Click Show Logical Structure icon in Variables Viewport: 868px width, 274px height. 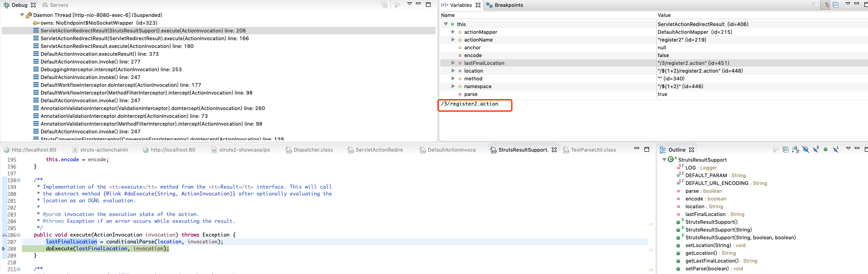[826, 5]
